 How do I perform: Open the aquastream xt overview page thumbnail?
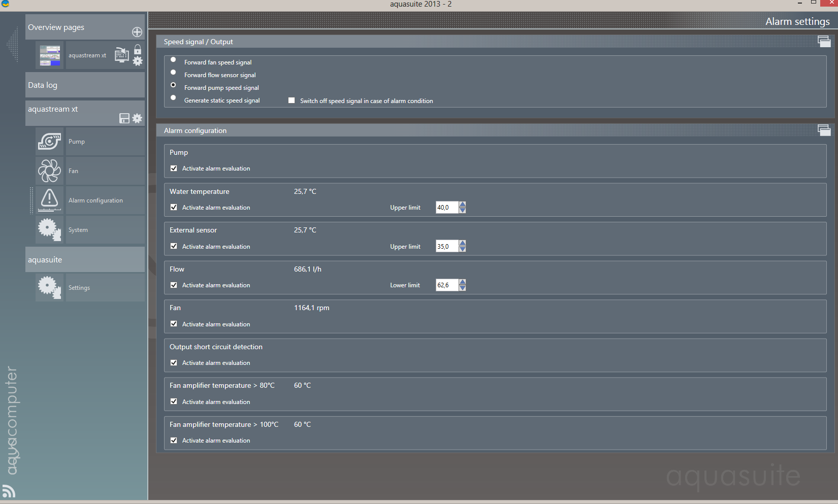(x=50, y=55)
